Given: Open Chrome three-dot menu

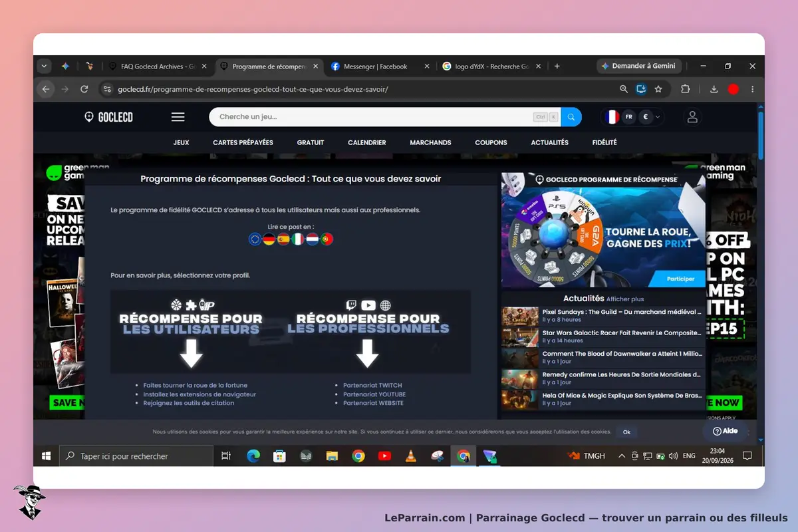Looking at the screenshot, I should 753,89.
